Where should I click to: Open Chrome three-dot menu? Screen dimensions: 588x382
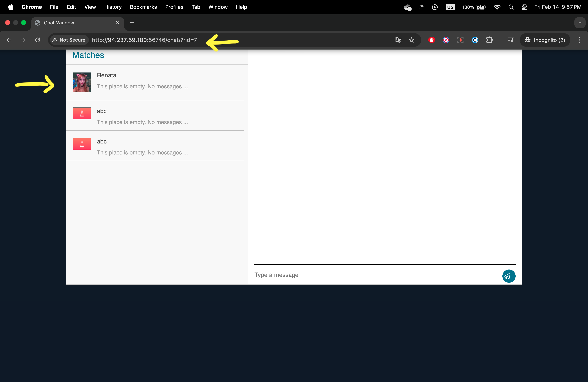coord(579,40)
